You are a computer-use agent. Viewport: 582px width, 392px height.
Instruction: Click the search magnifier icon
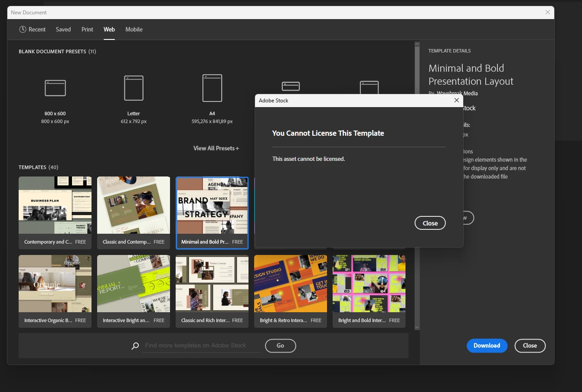(x=135, y=346)
